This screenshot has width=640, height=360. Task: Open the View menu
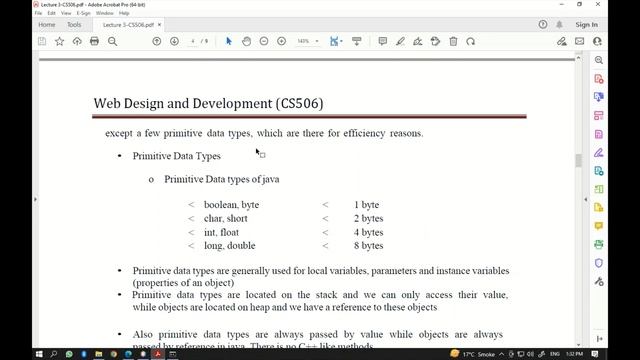click(66, 13)
